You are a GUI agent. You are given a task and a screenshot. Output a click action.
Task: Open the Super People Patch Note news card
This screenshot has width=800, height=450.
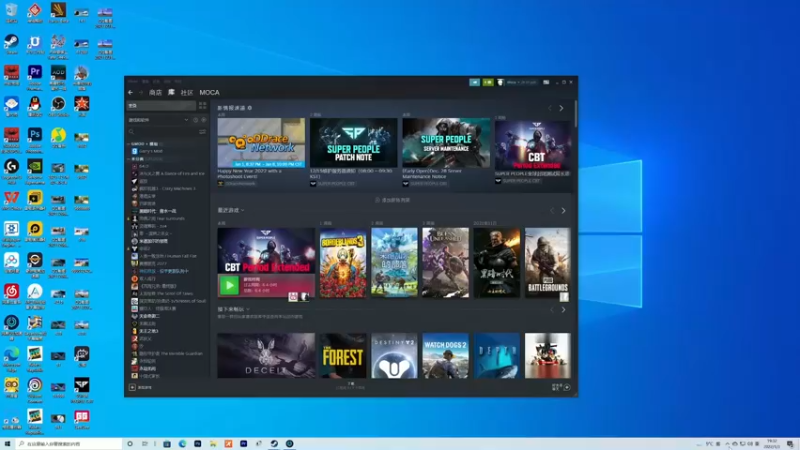(x=354, y=143)
